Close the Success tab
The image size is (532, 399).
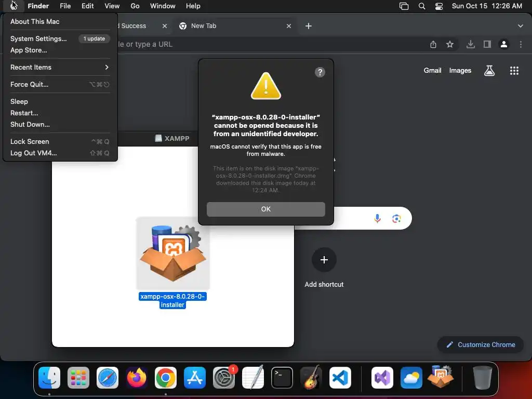(x=165, y=26)
